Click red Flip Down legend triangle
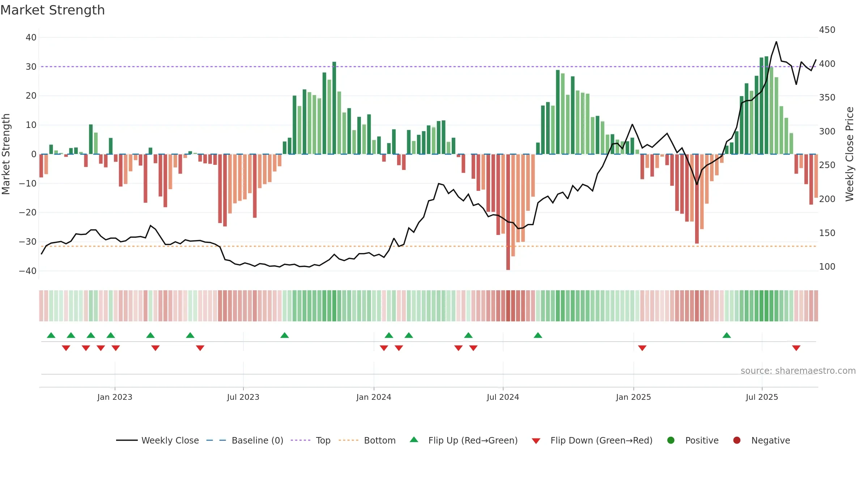 [x=536, y=441]
